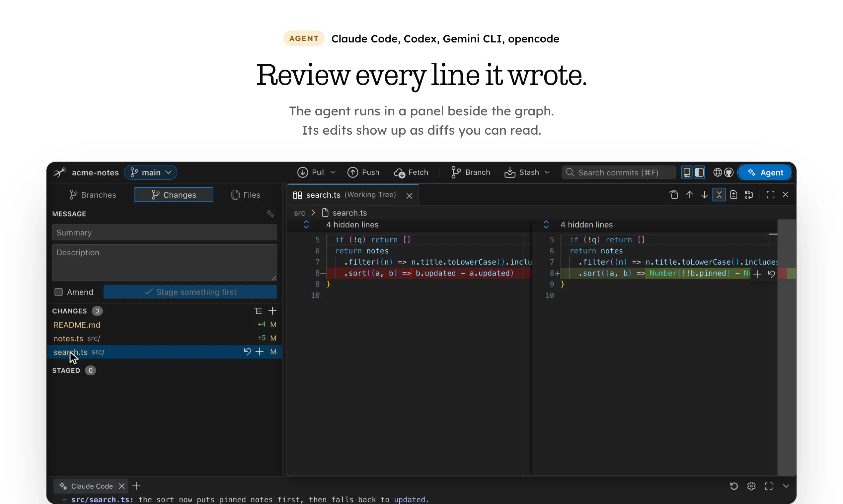Click the Agent button
Viewport: 843px width, 504px height.
click(x=765, y=172)
